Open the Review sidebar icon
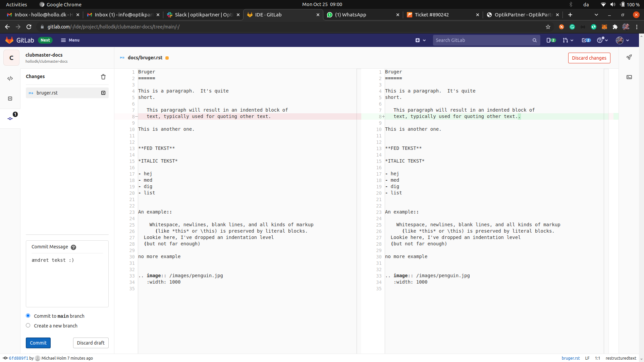 (x=10, y=99)
